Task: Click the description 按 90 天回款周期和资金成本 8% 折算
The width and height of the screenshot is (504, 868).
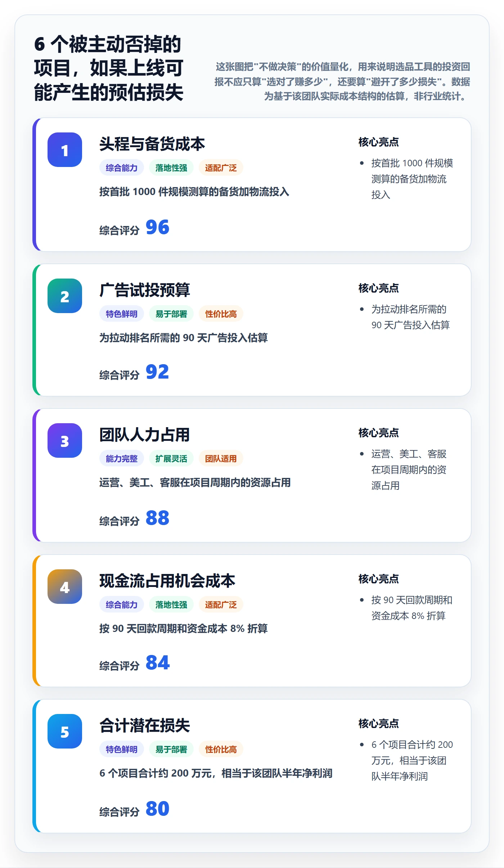Action: click(184, 629)
